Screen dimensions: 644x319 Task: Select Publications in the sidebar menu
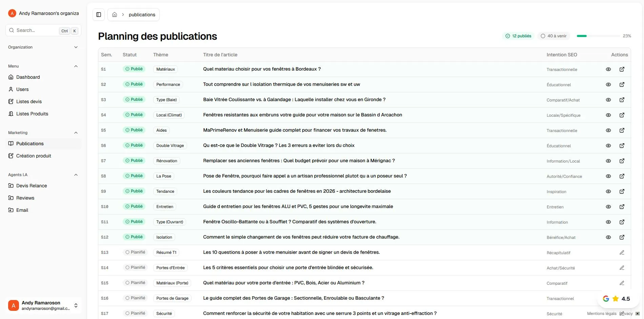30,144
